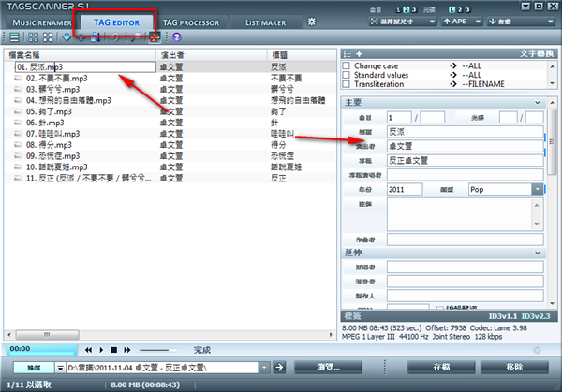Enable the Change case checkbox

[x=347, y=66]
